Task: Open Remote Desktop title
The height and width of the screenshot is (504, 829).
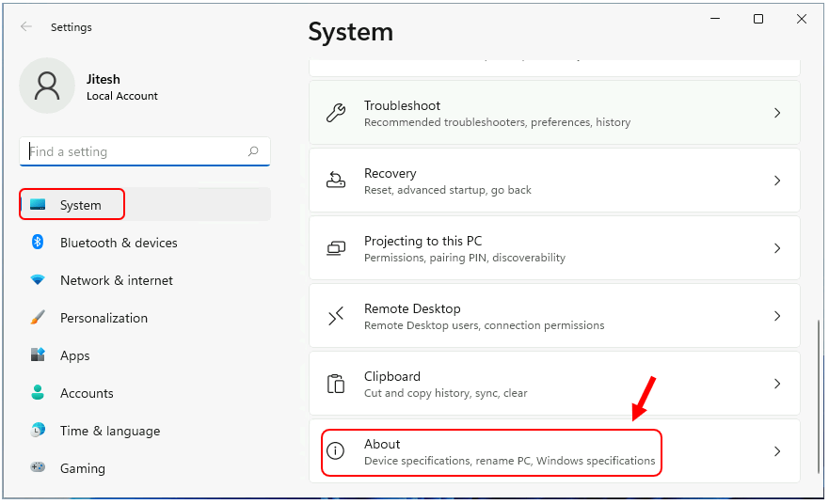Action: point(412,308)
